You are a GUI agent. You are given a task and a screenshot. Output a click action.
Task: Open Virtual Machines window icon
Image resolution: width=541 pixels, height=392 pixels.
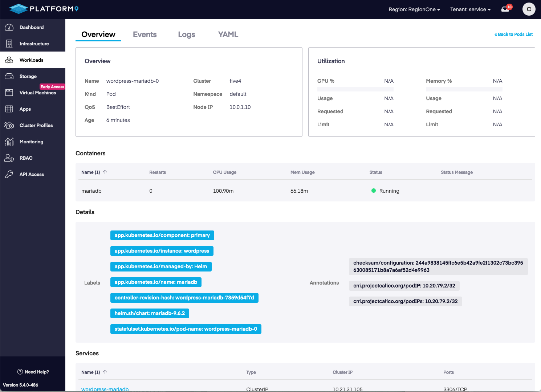tap(9, 93)
